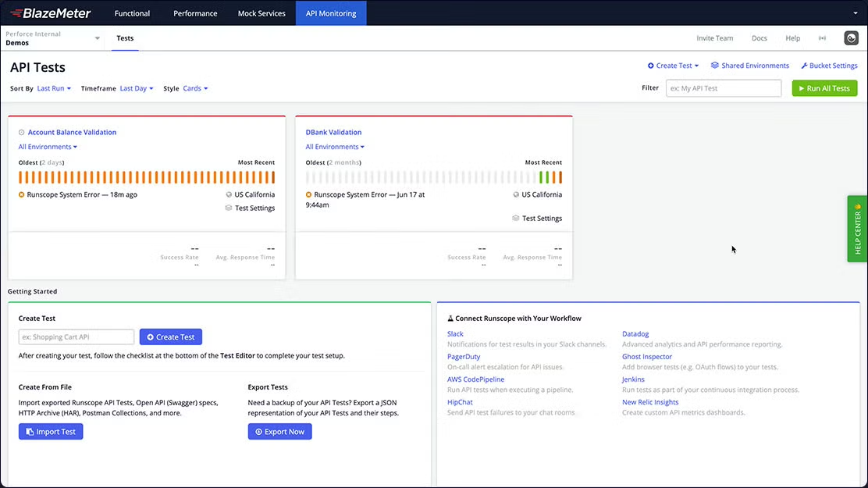This screenshot has height=488, width=868.
Task: Open Jenkins integration link
Action: pyautogui.click(x=633, y=379)
